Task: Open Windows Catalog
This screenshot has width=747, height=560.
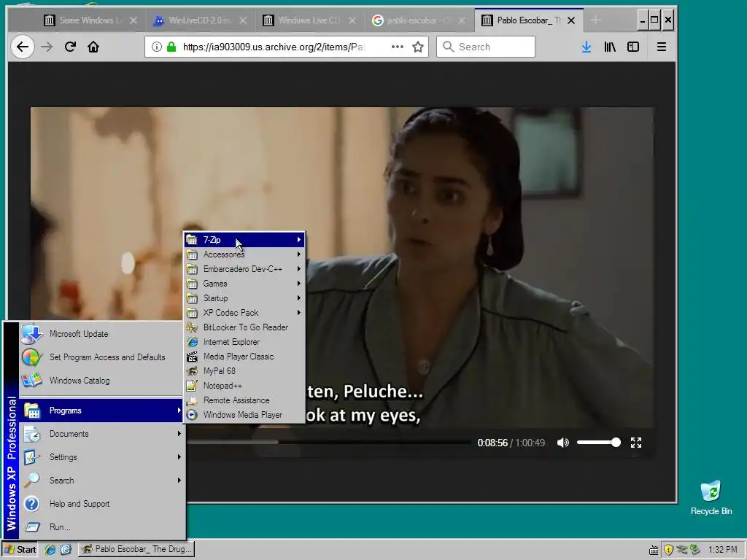Action: [x=101, y=381]
